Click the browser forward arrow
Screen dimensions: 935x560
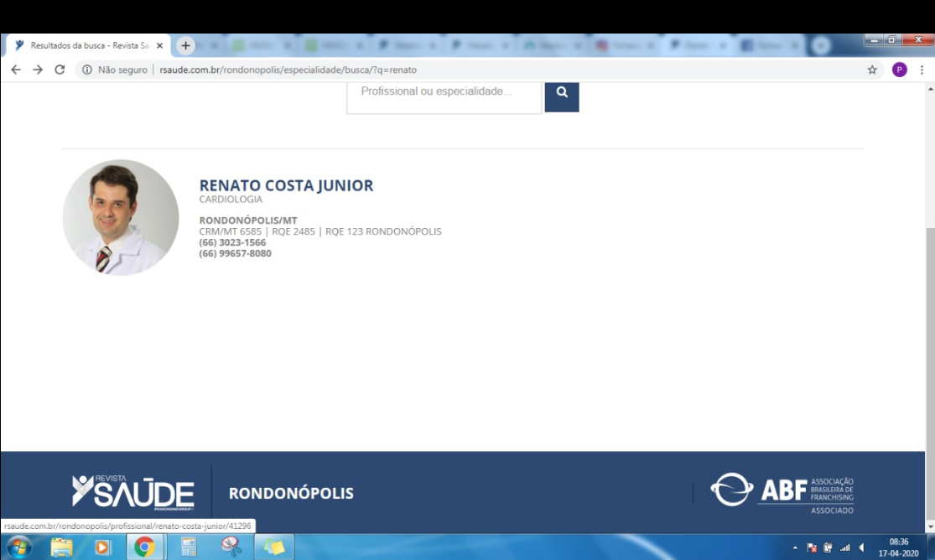(38, 70)
